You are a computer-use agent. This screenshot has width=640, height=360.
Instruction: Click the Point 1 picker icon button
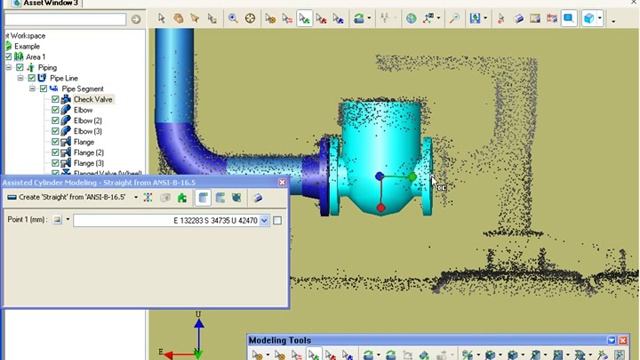click(x=57, y=220)
